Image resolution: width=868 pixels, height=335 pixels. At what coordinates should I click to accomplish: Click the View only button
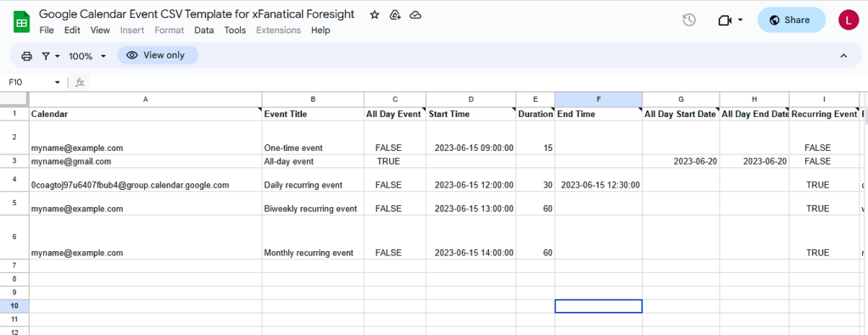(x=158, y=55)
